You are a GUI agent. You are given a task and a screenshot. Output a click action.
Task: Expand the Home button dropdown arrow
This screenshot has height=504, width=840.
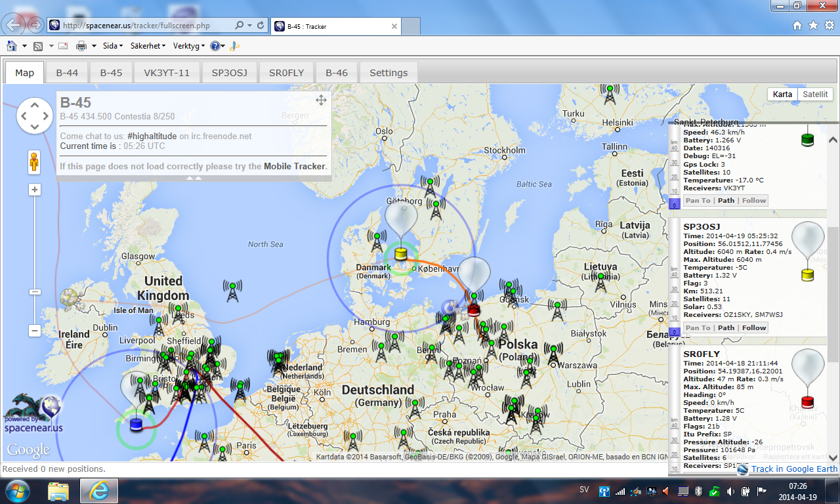(24, 46)
